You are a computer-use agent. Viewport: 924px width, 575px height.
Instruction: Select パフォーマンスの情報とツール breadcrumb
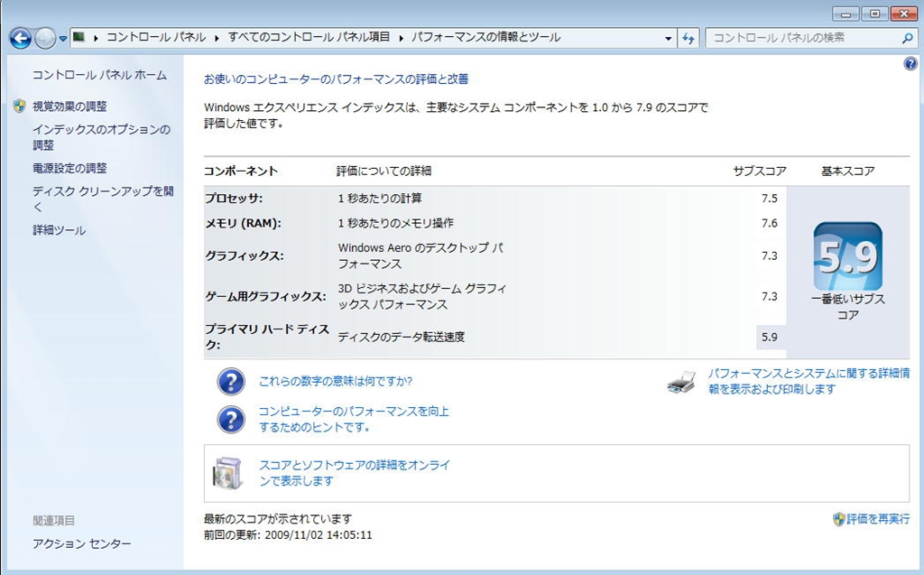coord(485,37)
